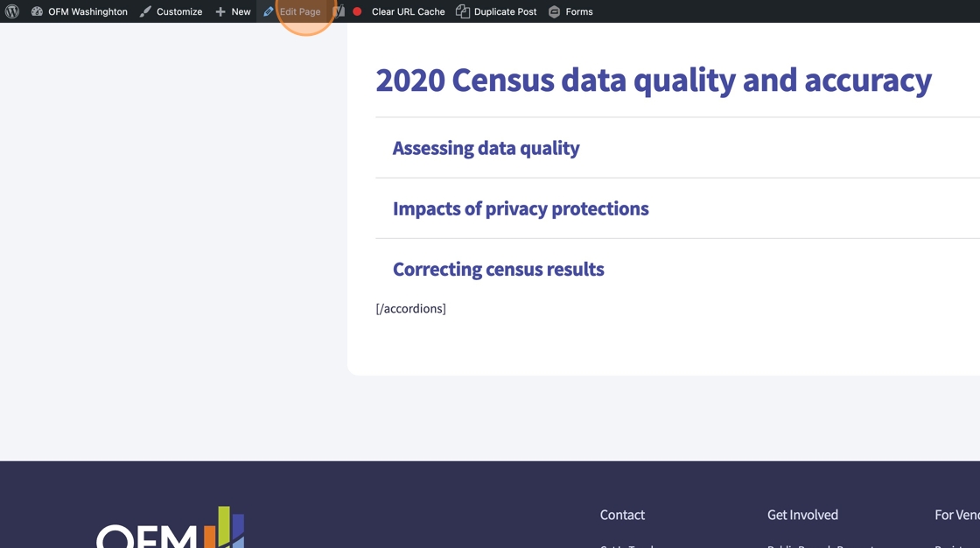Click Clear URL Cache in admin bar
The height and width of the screenshot is (548, 980).
[x=408, y=11]
